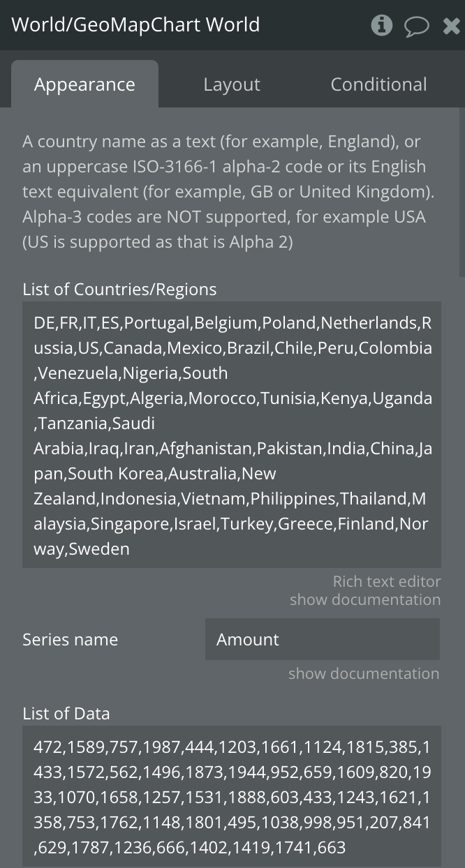Switch to the Layout tab
This screenshot has width=465, height=868.
pyautogui.click(x=232, y=84)
